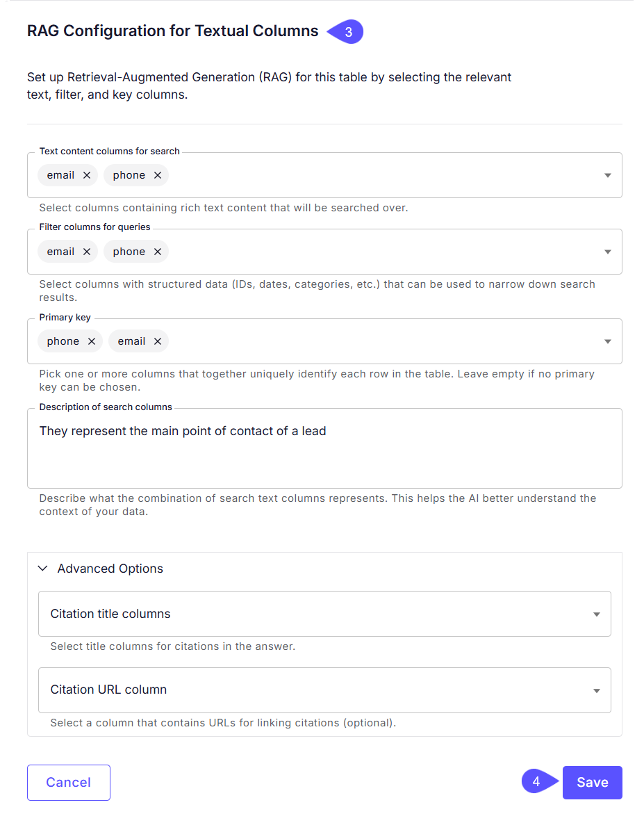
Task: Select the phone chip in Primary key
Action: point(64,341)
